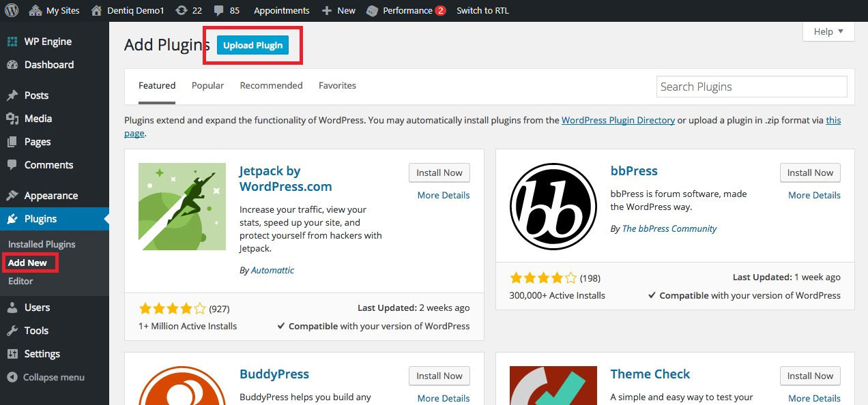Open the comments bubble icon showing 85

pyautogui.click(x=220, y=10)
